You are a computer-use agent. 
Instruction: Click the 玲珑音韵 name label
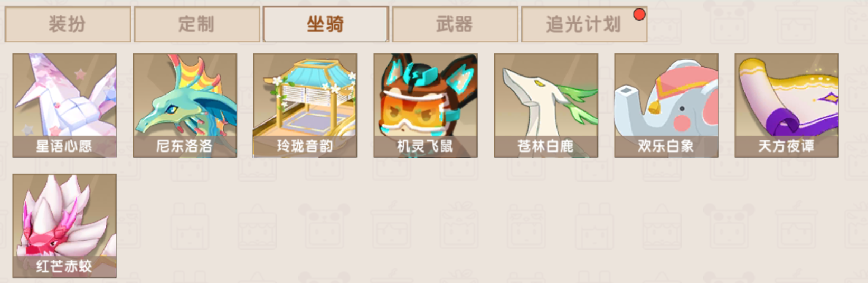tap(305, 146)
